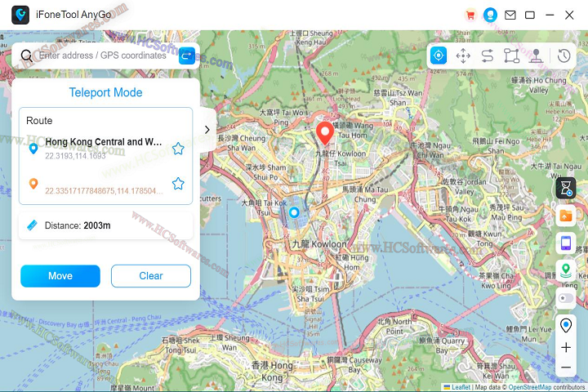Toggle the switch in right sidebar
Screen dimensions: 588x392
point(565,298)
